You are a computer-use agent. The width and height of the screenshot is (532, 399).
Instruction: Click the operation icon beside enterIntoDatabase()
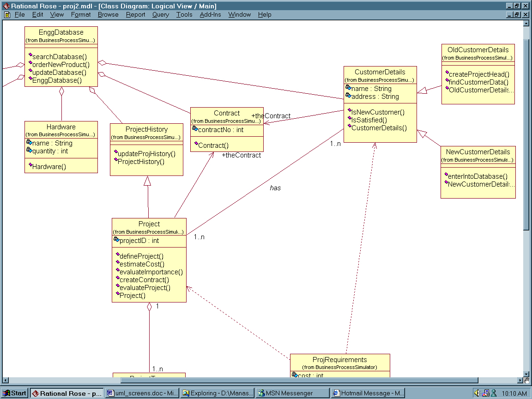[x=447, y=175]
